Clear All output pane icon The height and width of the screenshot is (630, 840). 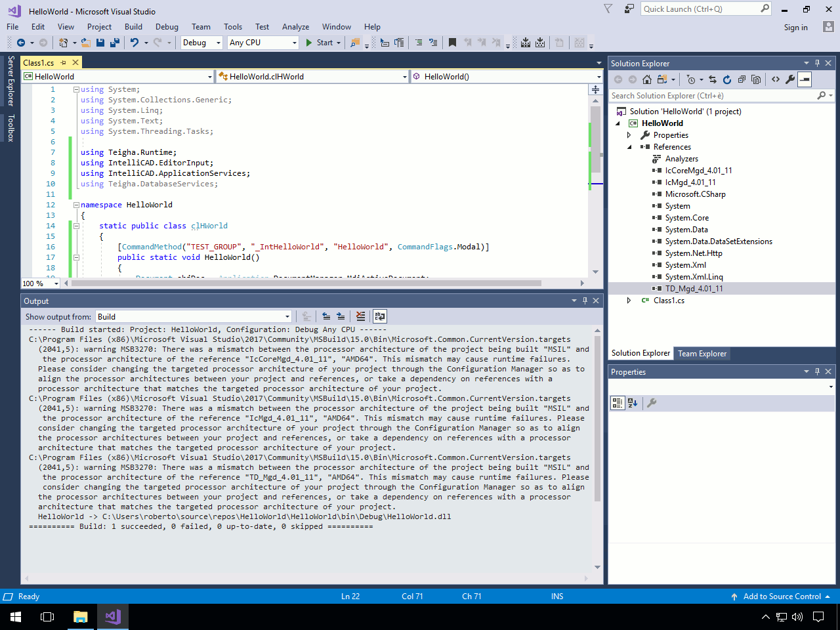360,316
